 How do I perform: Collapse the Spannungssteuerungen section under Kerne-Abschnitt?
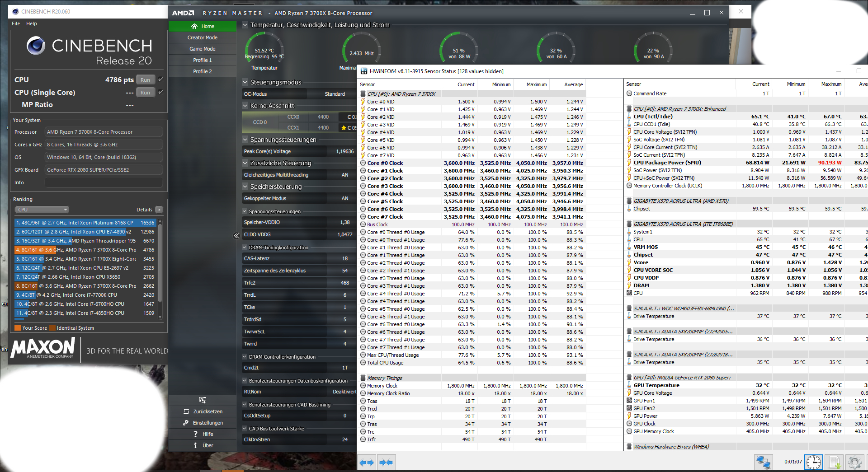click(245, 140)
